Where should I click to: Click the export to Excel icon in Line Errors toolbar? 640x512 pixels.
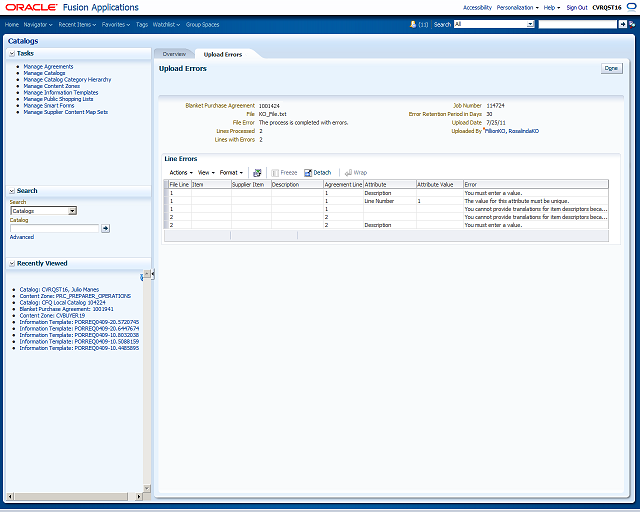pos(257,173)
